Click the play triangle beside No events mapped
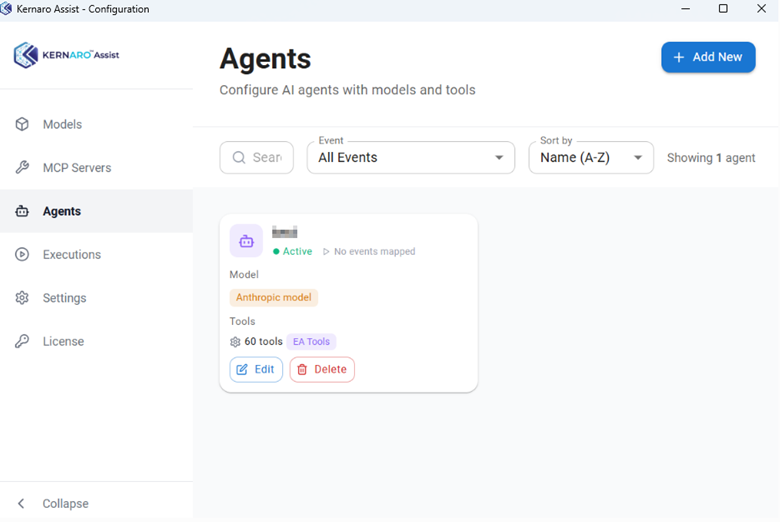This screenshot has width=780, height=522. pyautogui.click(x=326, y=252)
